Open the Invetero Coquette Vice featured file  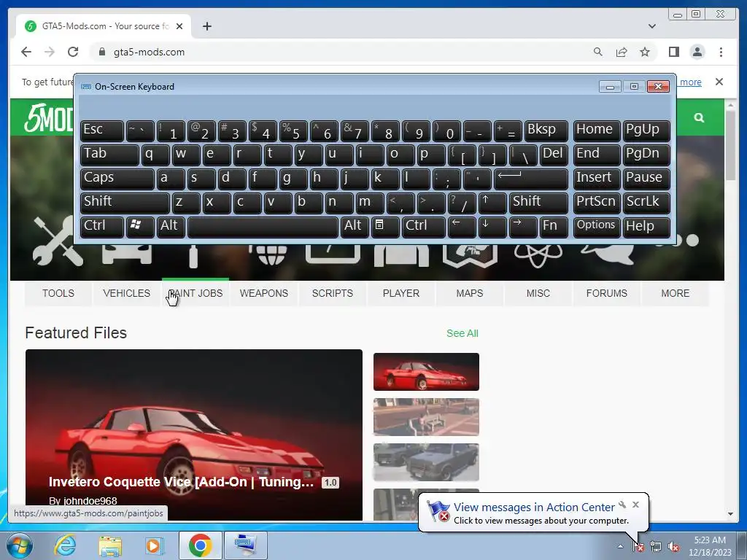pos(194,435)
